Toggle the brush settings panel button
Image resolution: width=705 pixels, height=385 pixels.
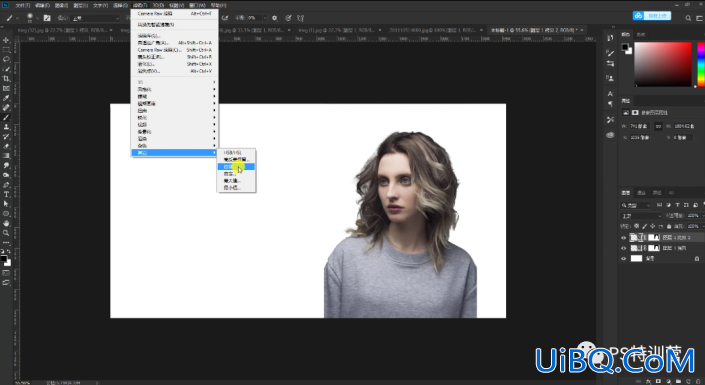pos(47,18)
